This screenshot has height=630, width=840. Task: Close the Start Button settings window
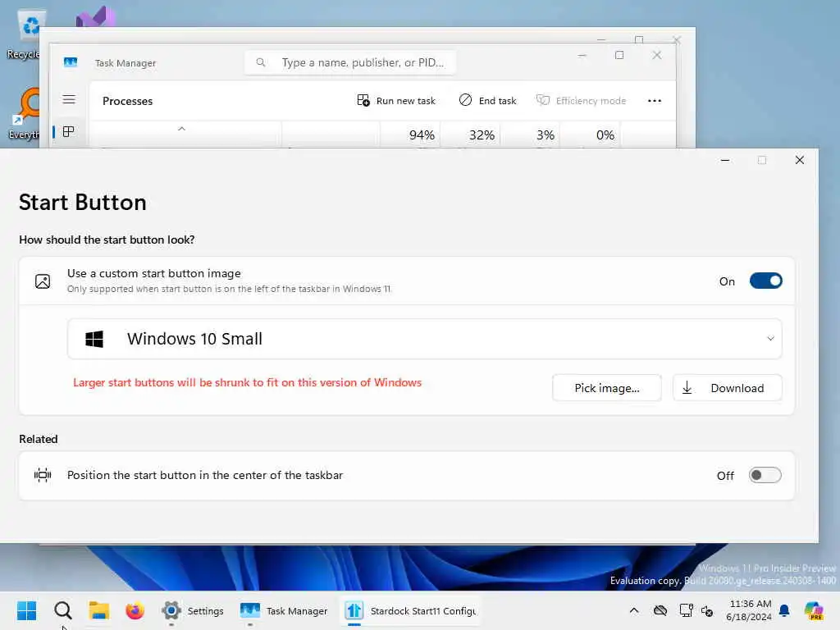coord(799,160)
